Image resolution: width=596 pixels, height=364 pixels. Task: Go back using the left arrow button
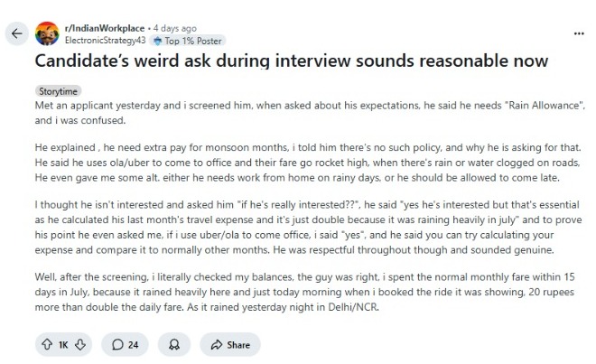(x=15, y=34)
